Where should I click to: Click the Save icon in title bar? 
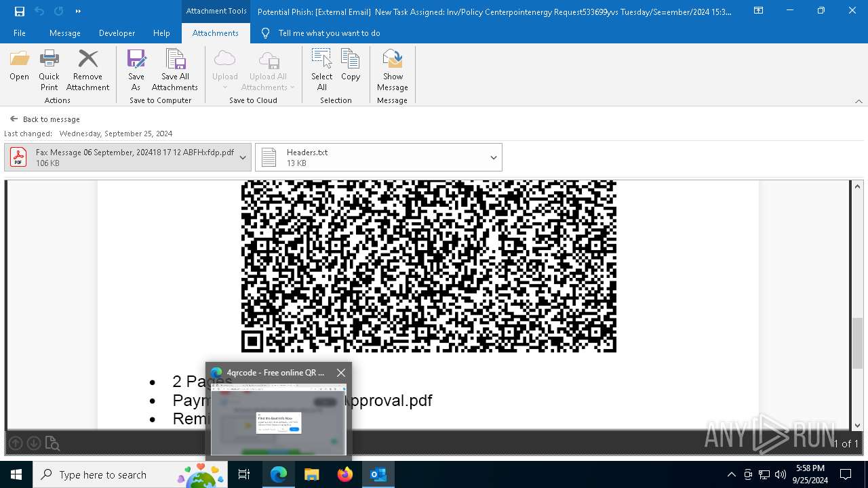(19, 11)
